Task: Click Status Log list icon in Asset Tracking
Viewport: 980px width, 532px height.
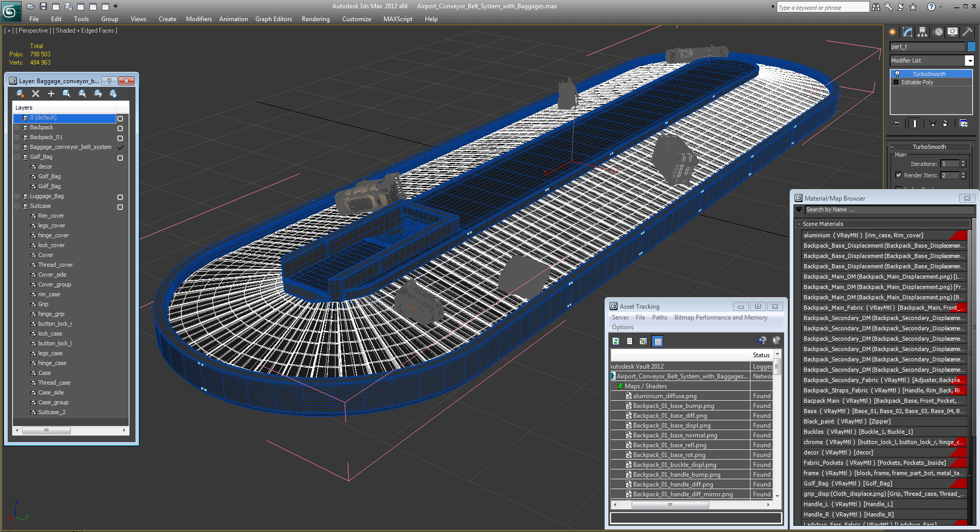Action: pos(630,341)
